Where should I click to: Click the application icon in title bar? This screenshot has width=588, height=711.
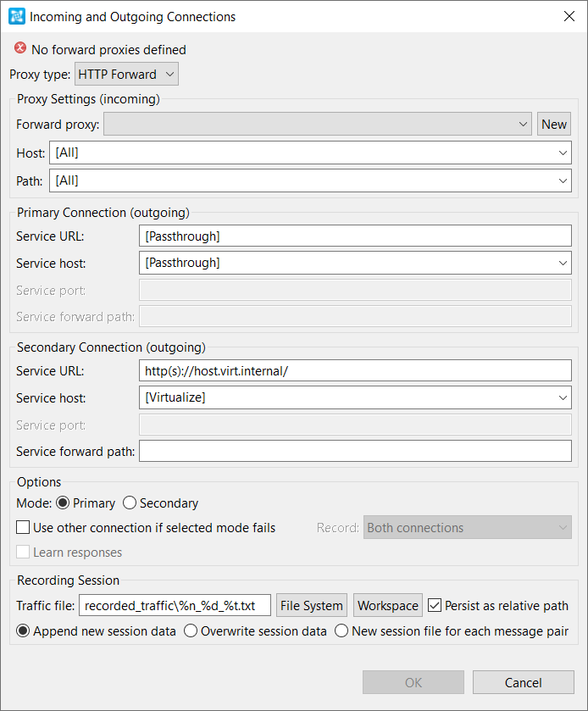tap(17, 16)
